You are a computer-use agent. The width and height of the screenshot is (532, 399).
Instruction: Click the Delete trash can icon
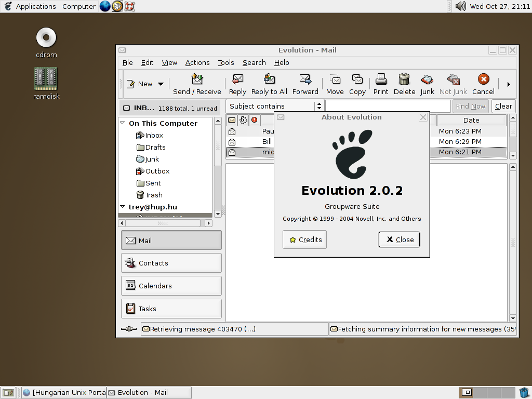[404, 79]
